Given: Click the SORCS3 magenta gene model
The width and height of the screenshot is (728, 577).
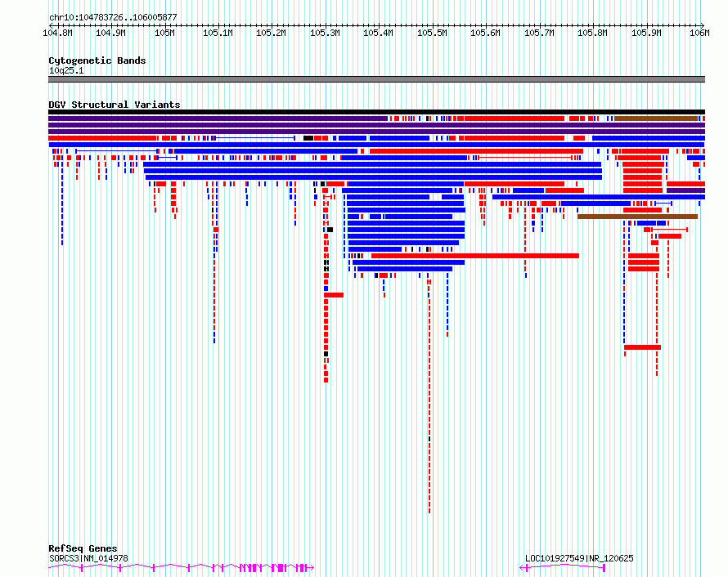Looking at the screenshot, I should click(x=181, y=568).
